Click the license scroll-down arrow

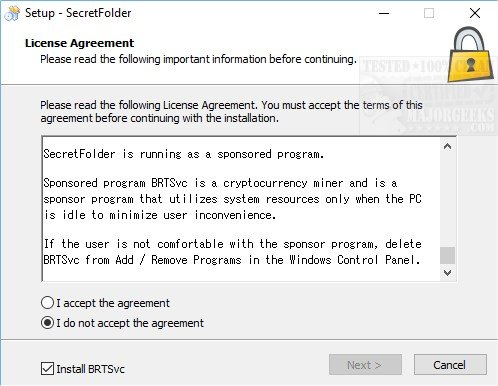click(447, 273)
